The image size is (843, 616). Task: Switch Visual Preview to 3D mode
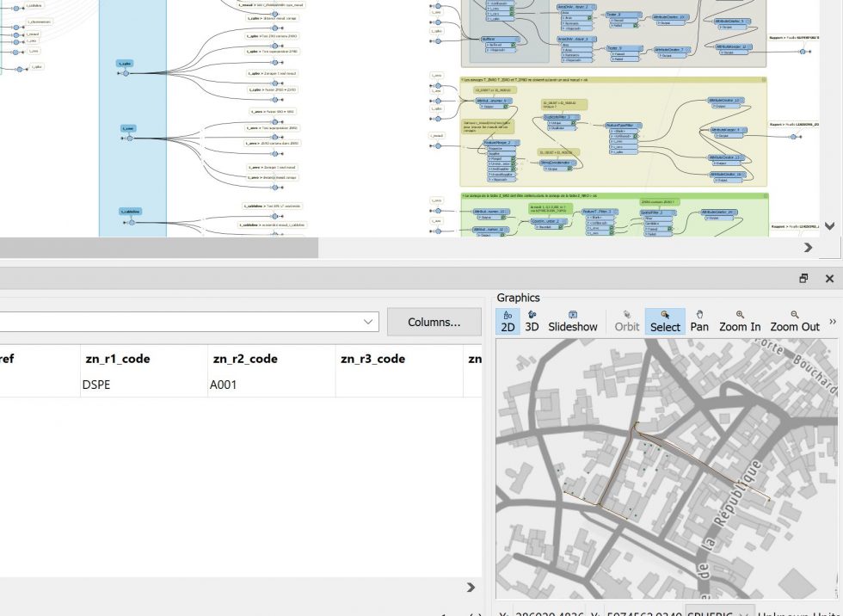[x=532, y=320]
